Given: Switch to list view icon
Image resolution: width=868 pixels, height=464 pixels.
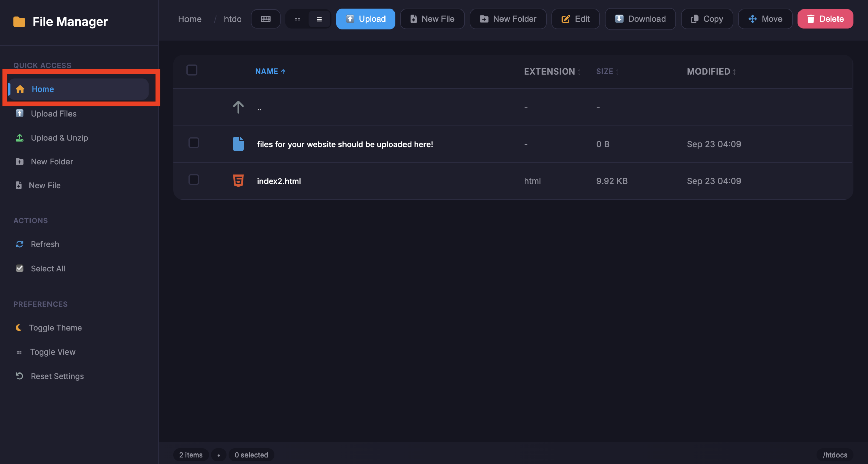Looking at the screenshot, I should pyautogui.click(x=319, y=19).
